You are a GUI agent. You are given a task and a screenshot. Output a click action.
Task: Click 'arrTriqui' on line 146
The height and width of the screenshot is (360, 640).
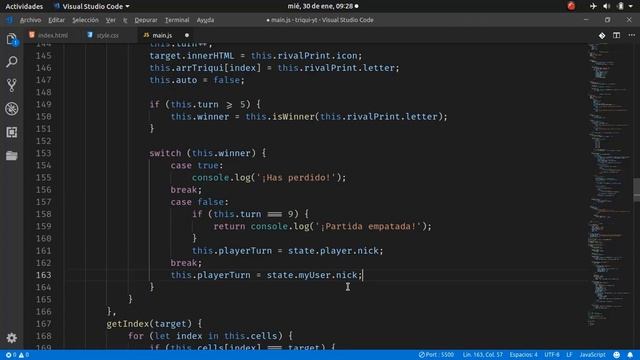[200, 68]
